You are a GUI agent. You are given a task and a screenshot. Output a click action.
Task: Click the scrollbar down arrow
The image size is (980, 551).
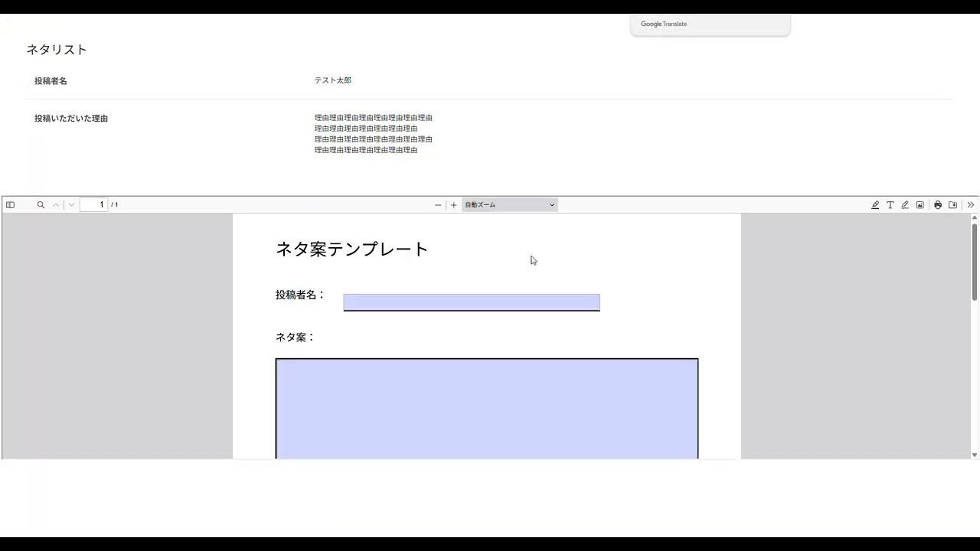975,455
